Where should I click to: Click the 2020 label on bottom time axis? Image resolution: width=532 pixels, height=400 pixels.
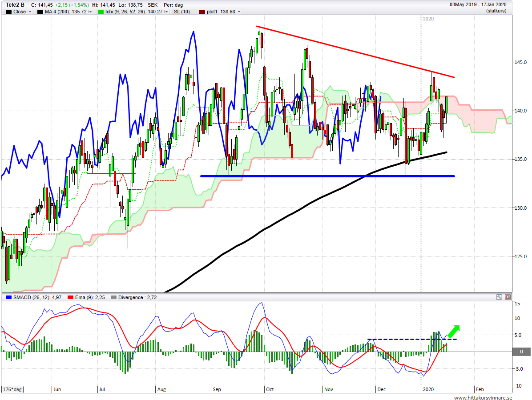click(x=428, y=389)
